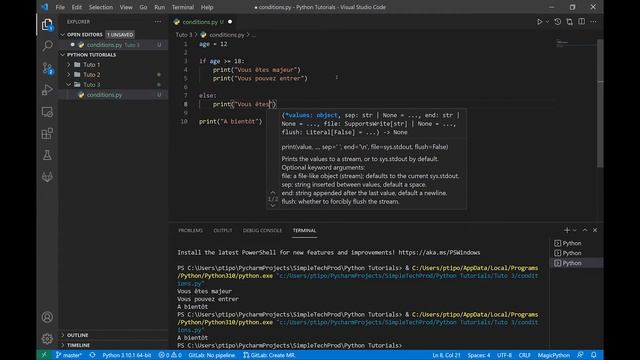Switch to the Debug Console tab
Viewport: 640px width, 360px height.
[262, 230]
